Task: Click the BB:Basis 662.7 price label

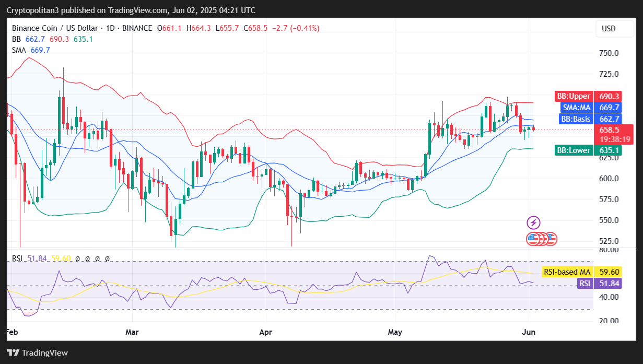Action: pyautogui.click(x=590, y=119)
